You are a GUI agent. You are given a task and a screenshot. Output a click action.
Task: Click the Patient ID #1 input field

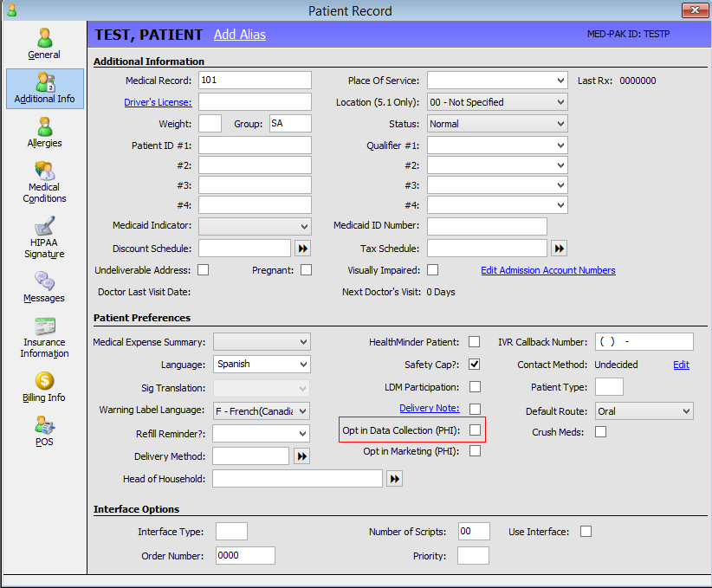tap(255, 145)
